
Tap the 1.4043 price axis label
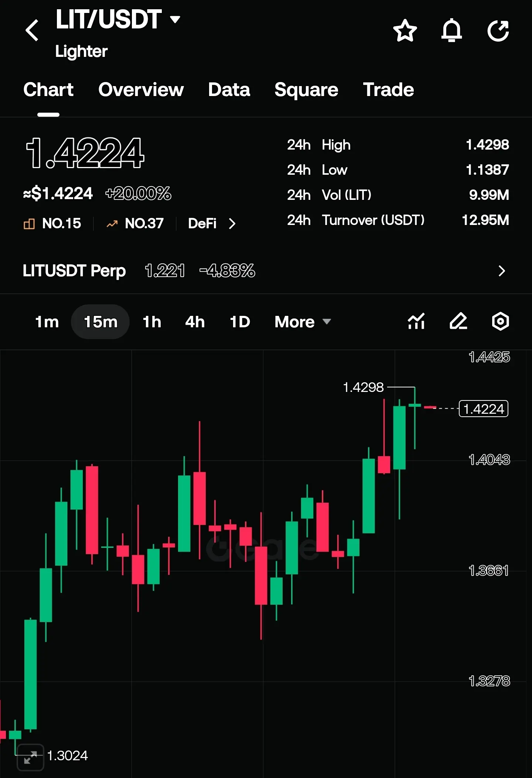pyautogui.click(x=489, y=460)
